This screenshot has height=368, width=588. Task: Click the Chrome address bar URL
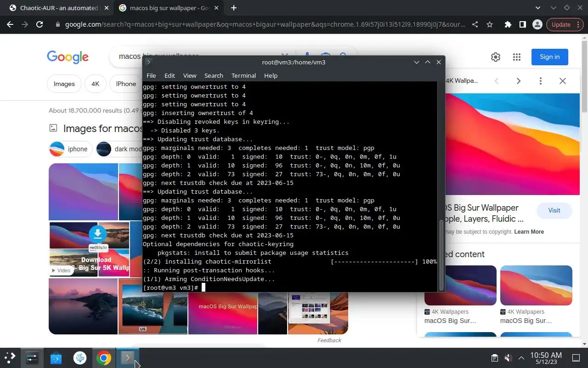coord(265,24)
